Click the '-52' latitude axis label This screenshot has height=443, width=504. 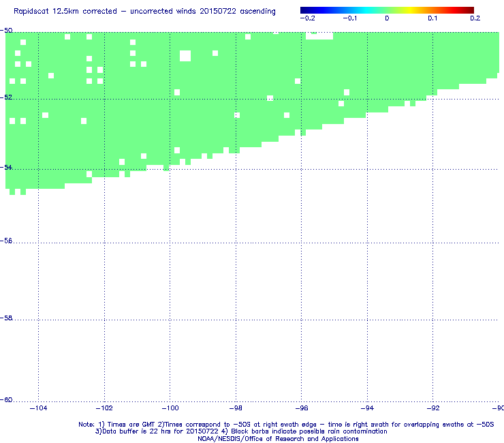pyautogui.click(x=6, y=97)
